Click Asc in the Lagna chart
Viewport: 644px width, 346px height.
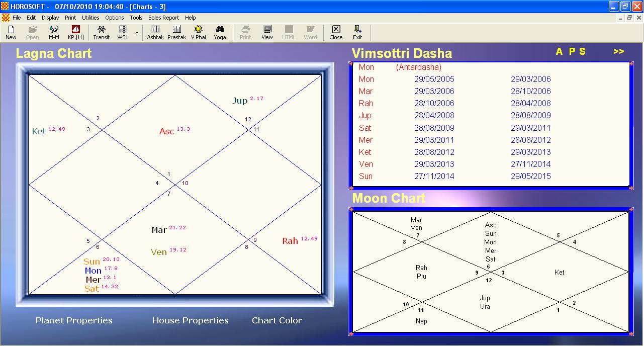[166, 131]
